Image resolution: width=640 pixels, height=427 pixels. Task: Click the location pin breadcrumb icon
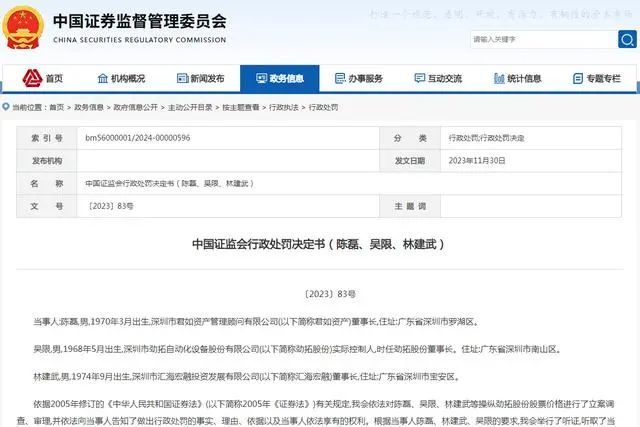click(x=6, y=107)
